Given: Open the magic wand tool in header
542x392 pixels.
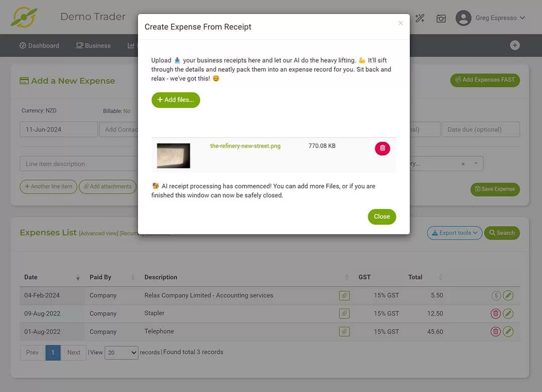Looking at the screenshot, I should click(x=420, y=18).
